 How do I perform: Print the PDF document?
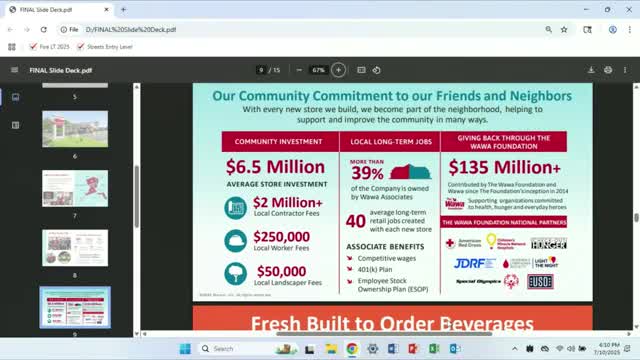(x=608, y=70)
